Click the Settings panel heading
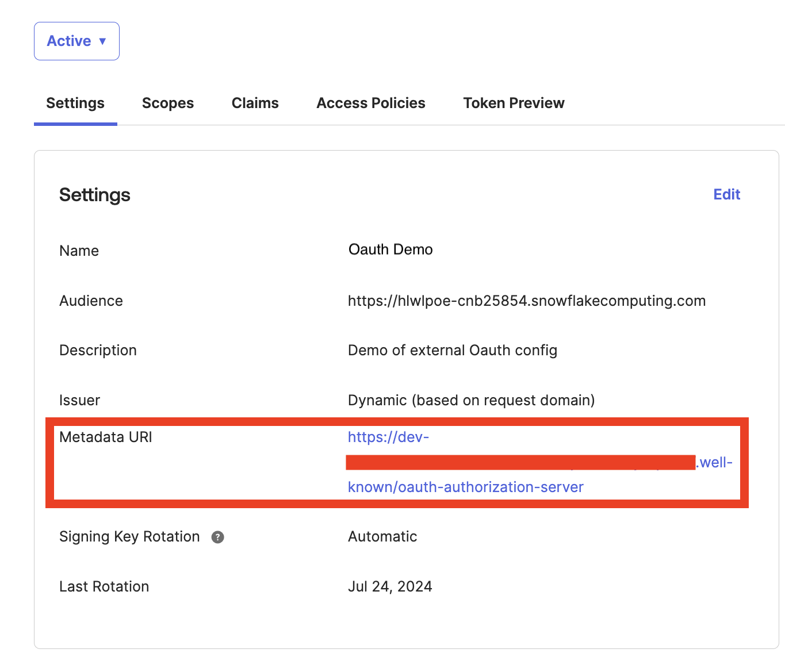The width and height of the screenshot is (785, 672). (x=94, y=195)
